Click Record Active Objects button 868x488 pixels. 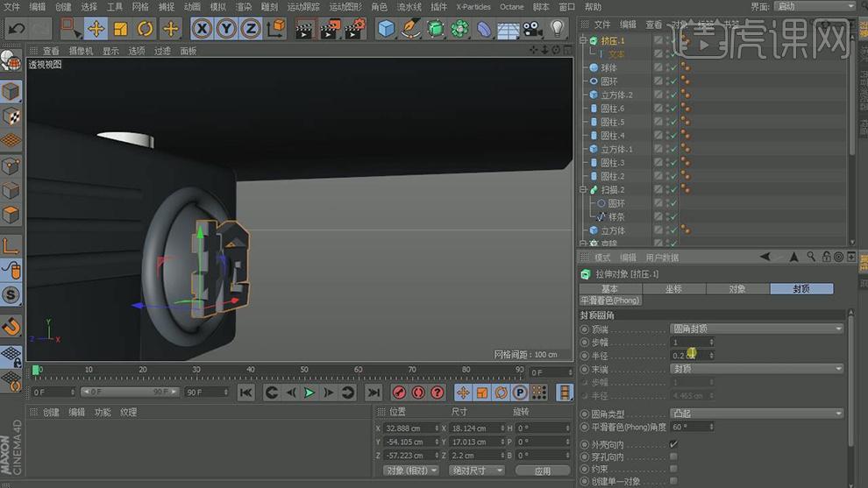[x=399, y=393]
